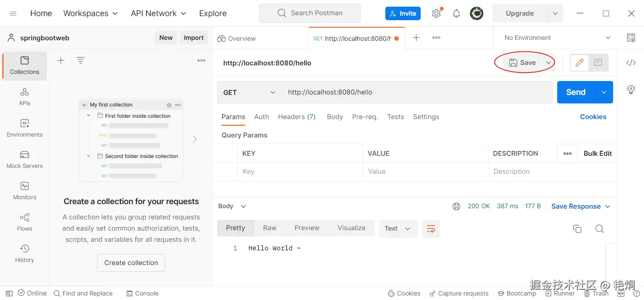Open the user avatar menu
The width and height of the screenshot is (644, 300).
pyautogui.click(x=477, y=13)
